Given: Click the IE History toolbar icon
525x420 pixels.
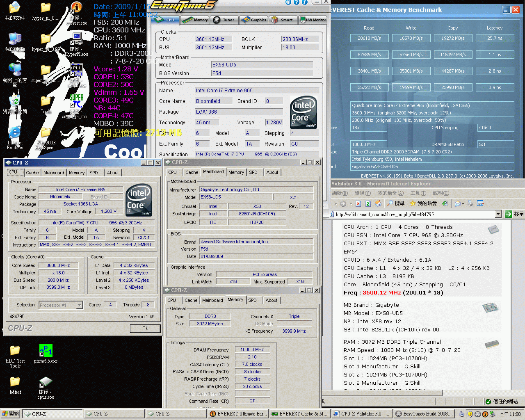Looking at the screenshot, I should 445,203.
